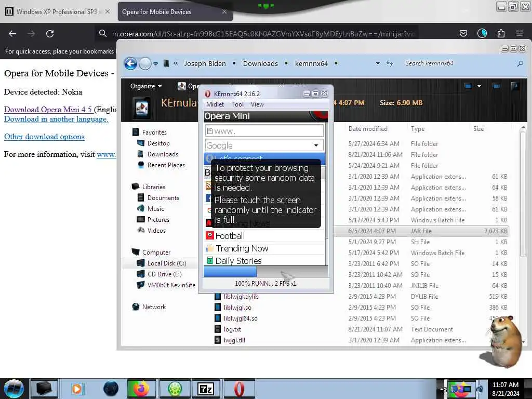Open Explorer help icon

click(x=515, y=86)
